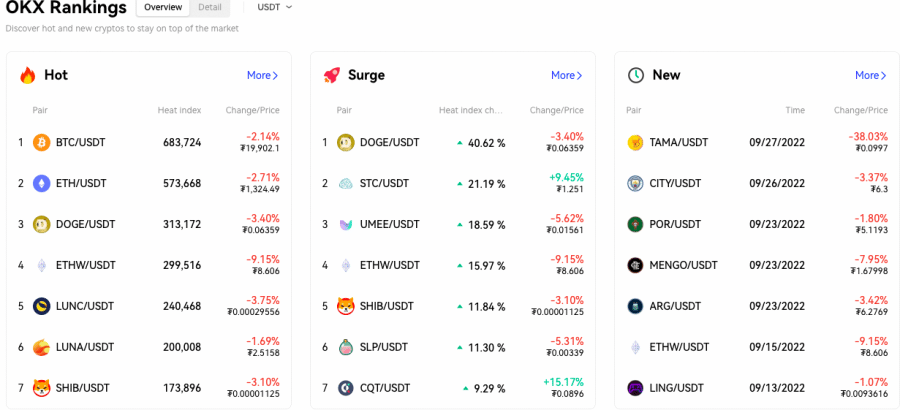
Task: Click the Hot flame icon
Action: (28, 75)
